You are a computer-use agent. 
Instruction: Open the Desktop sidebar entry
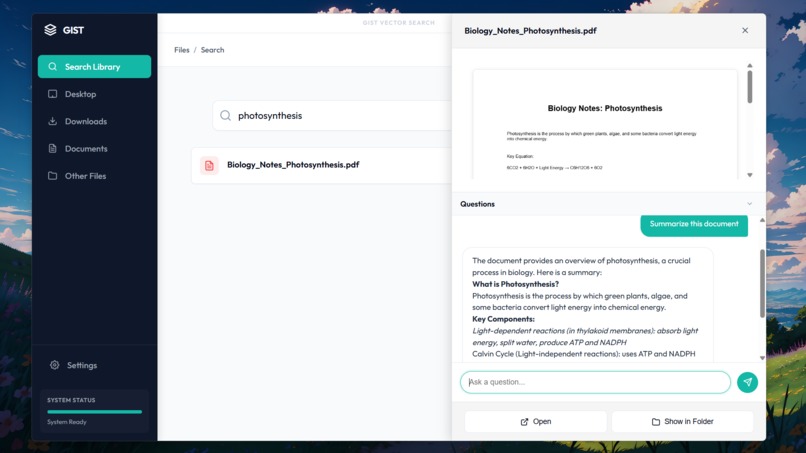(x=94, y=94)
